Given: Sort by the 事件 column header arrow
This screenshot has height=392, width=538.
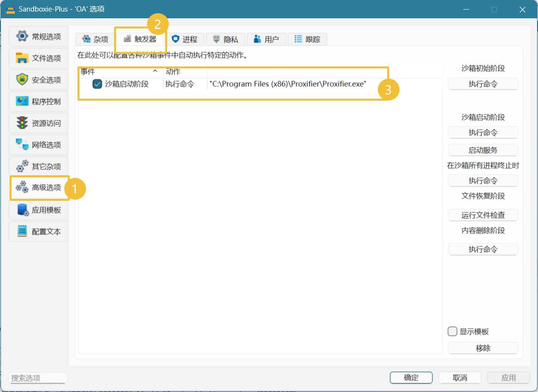Looking at the screenshot, I should tap(155, 71).
